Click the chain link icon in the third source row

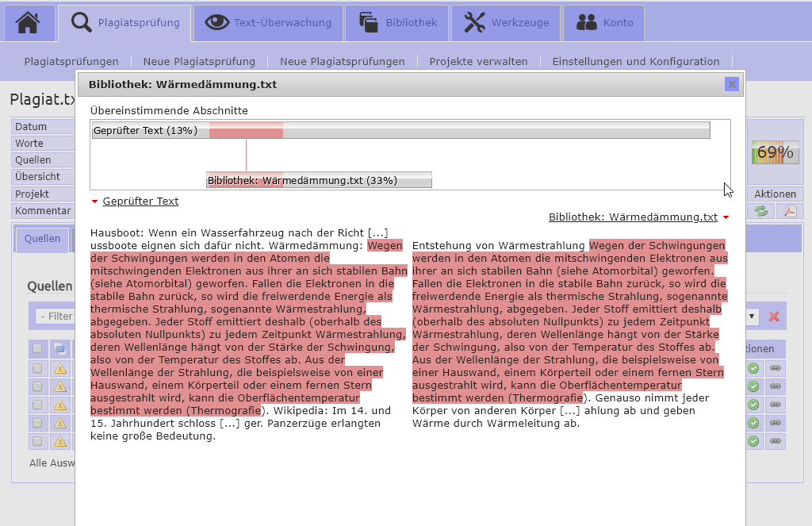coord(776,405)
